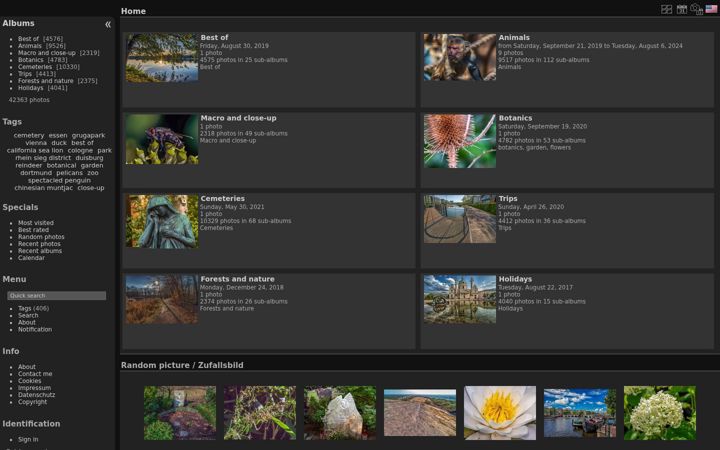Viewport: 720px width, 450px height.
Task: Open 'Best of' album in sidebar list
Action: point(28,39)
